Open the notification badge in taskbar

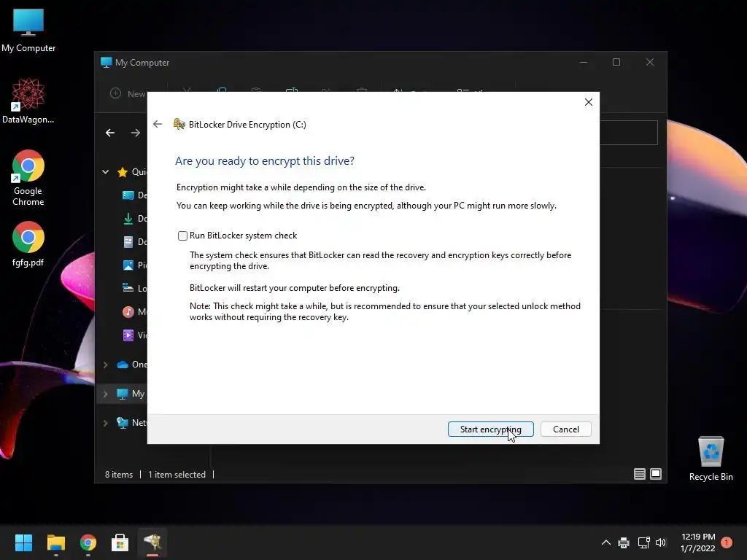(727, 542)
